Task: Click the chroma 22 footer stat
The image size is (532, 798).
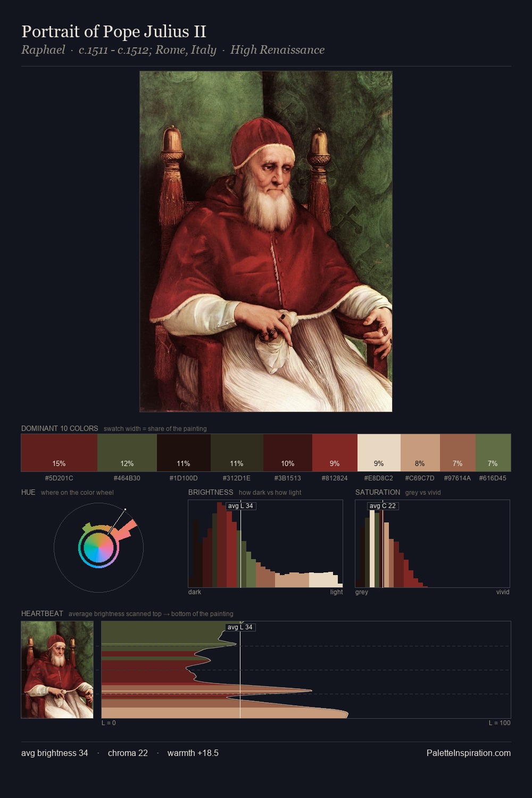Action: (128, 753)
